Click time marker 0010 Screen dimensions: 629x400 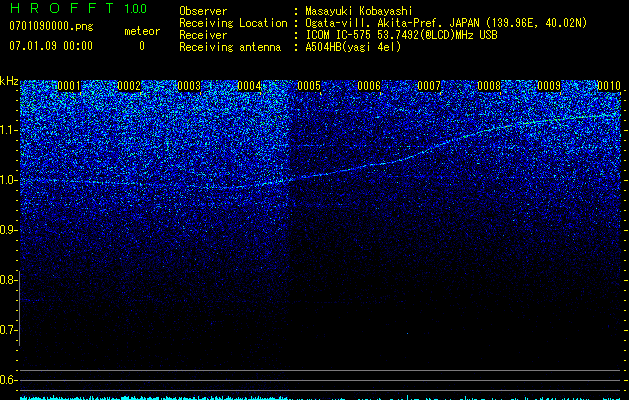click(609, 86)
